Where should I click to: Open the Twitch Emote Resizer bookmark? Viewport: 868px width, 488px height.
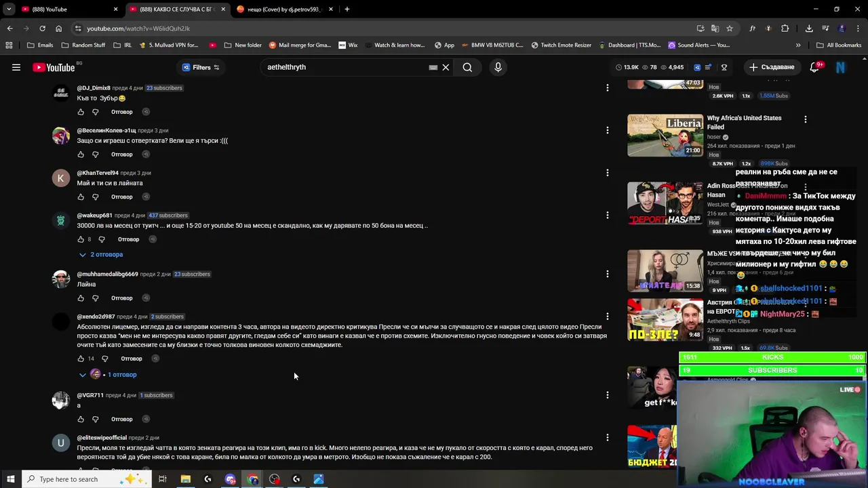(561, 45)
